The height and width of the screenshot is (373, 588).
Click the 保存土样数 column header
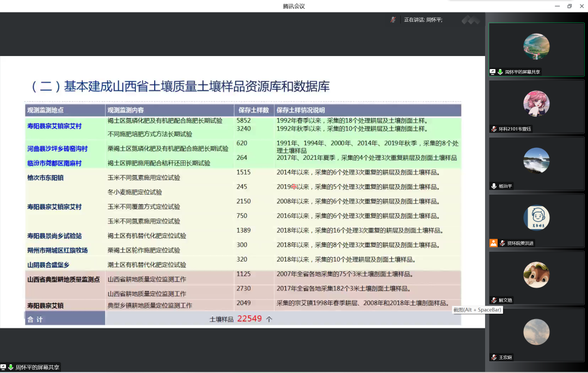click(x=254, y=110)
